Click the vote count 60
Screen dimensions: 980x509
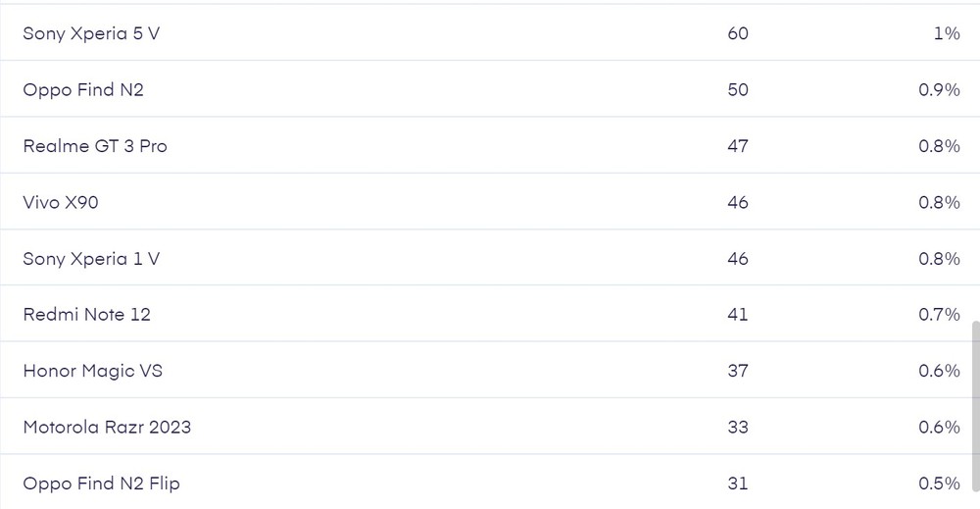pyautogui.click(x=738, y=33)
